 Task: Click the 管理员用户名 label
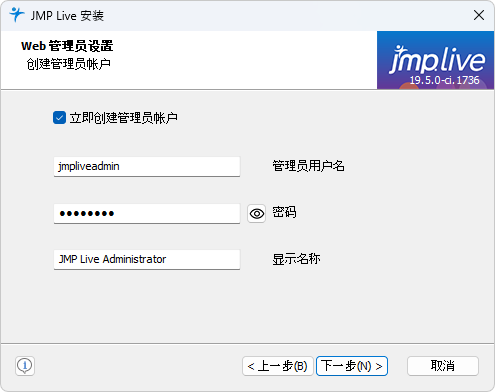tap(308, 166)
